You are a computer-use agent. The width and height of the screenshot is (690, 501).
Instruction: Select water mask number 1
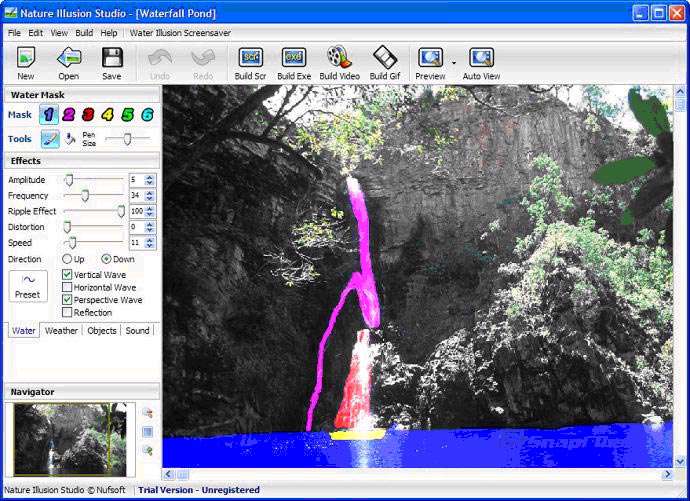48,115
